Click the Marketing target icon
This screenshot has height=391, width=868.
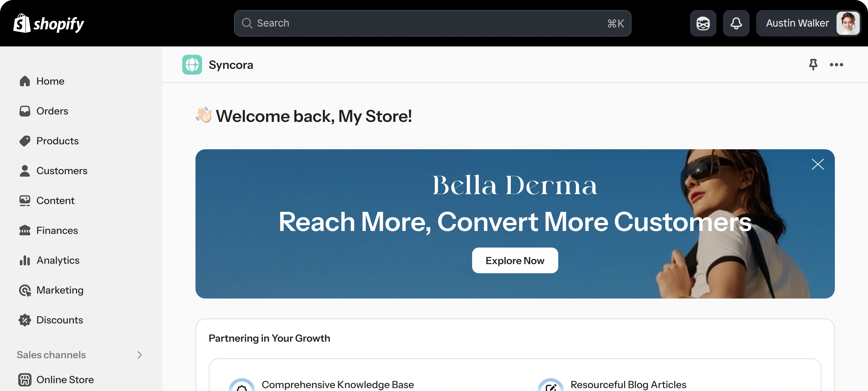click(x=25, y=290)
